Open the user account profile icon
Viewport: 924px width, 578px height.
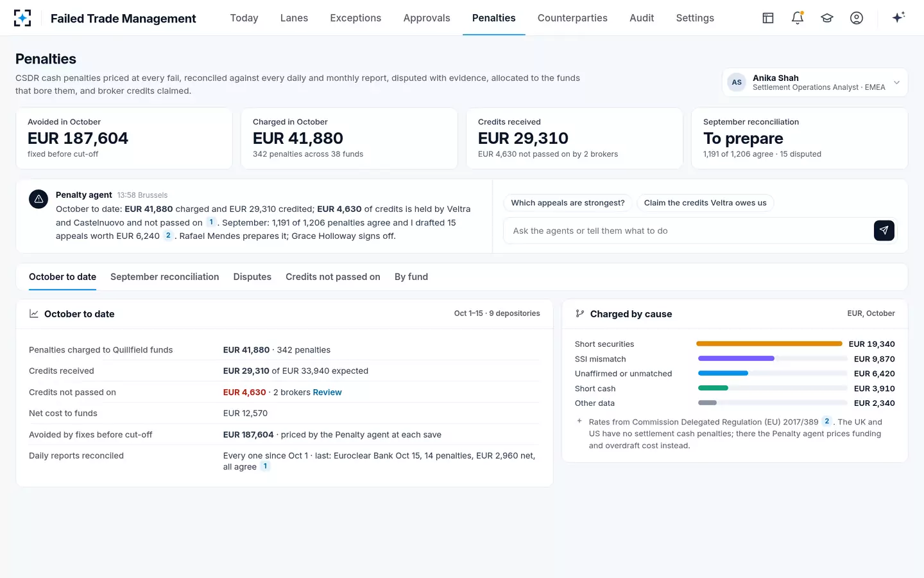coord(857,18)
